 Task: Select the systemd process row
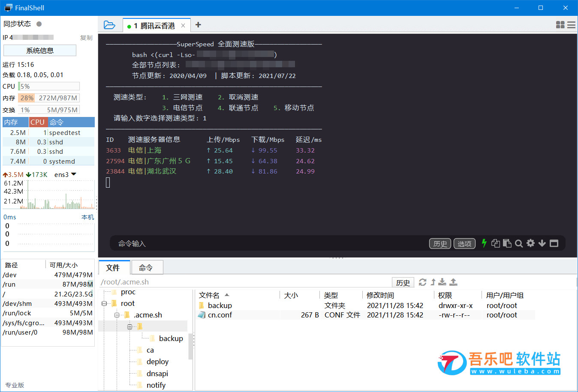tap(48, 162)
